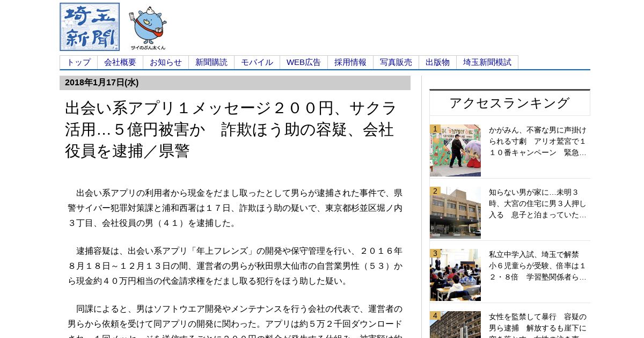Click the article date 2018年1月17日(水)
The height and width of the screenshot is (338, 644).
tap(102, 83)
